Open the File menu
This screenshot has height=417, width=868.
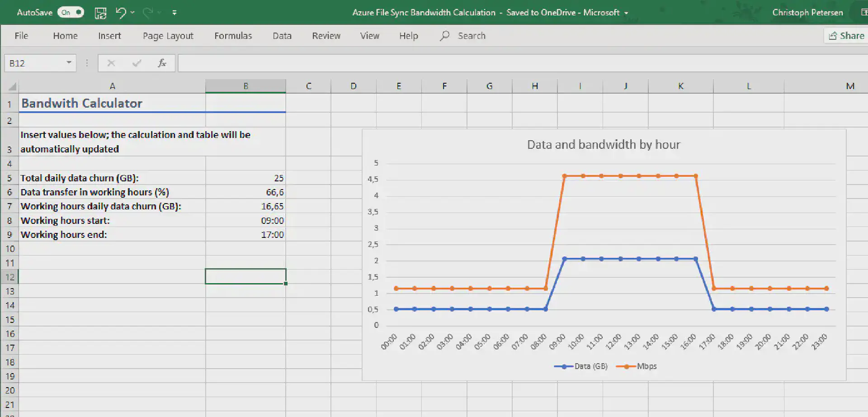[x=21, y=35]
